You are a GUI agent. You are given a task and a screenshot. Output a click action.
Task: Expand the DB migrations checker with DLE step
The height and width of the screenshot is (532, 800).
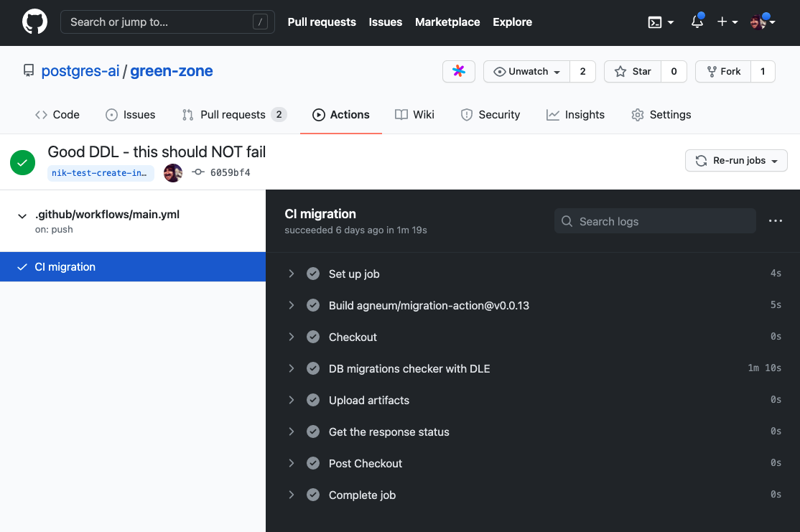click(x=292, y=369)
